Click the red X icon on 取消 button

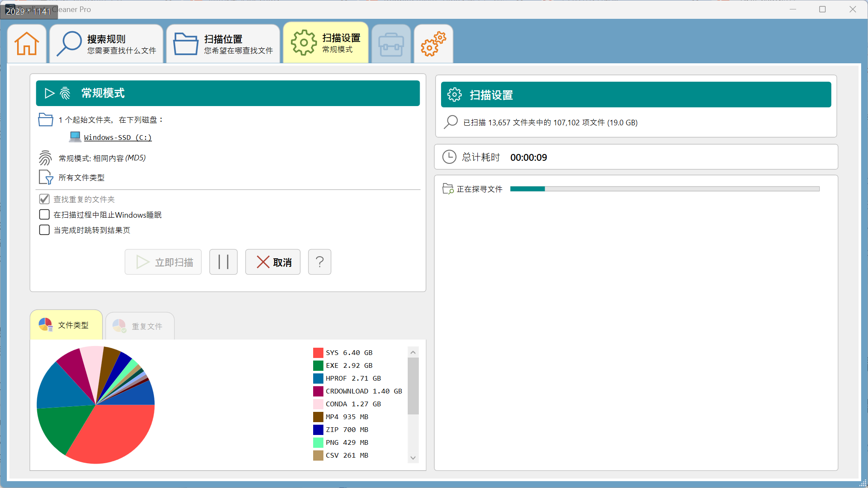pyautogui.click(x=263, y=262)
